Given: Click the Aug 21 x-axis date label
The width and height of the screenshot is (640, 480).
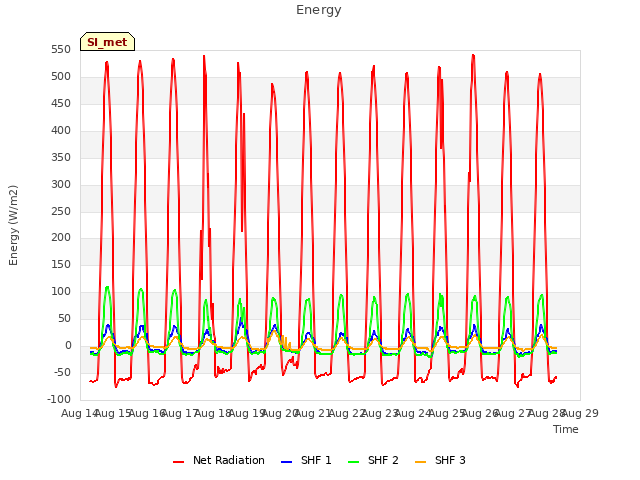Looking at the screenshot, I should point(312,413).
